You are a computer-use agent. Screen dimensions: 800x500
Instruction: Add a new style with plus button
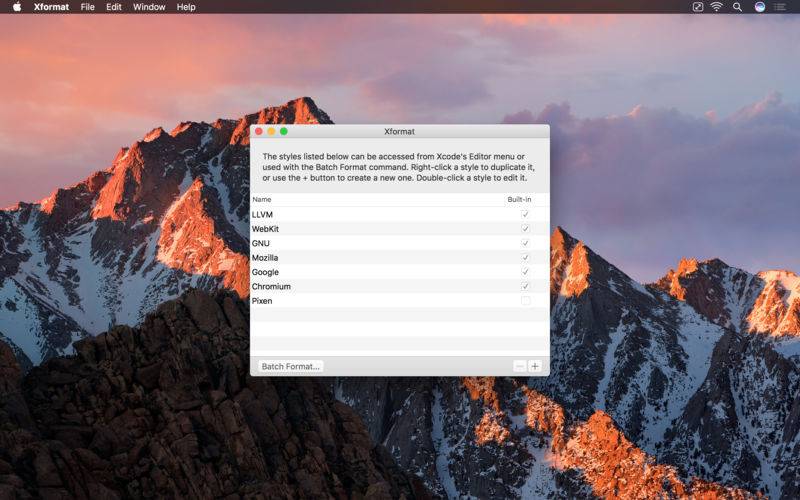point(535,366)
